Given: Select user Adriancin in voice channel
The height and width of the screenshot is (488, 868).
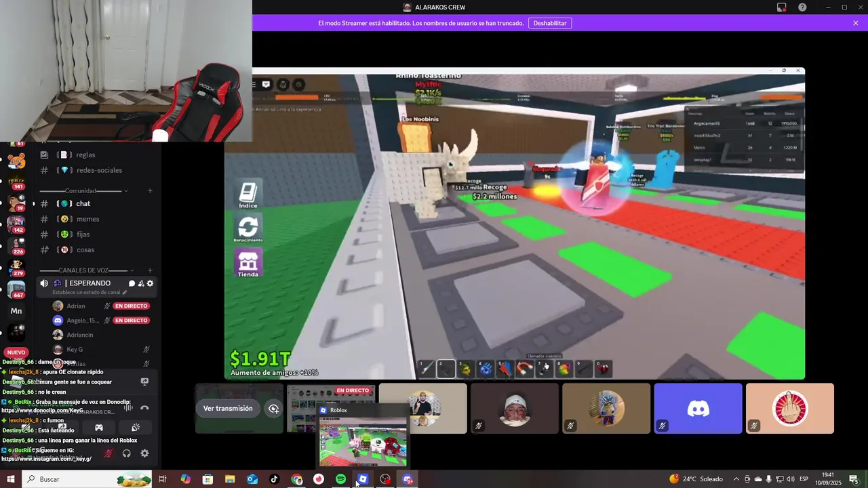Looking at the screenshot, I should pyautogui.click(x=80, y=335).
